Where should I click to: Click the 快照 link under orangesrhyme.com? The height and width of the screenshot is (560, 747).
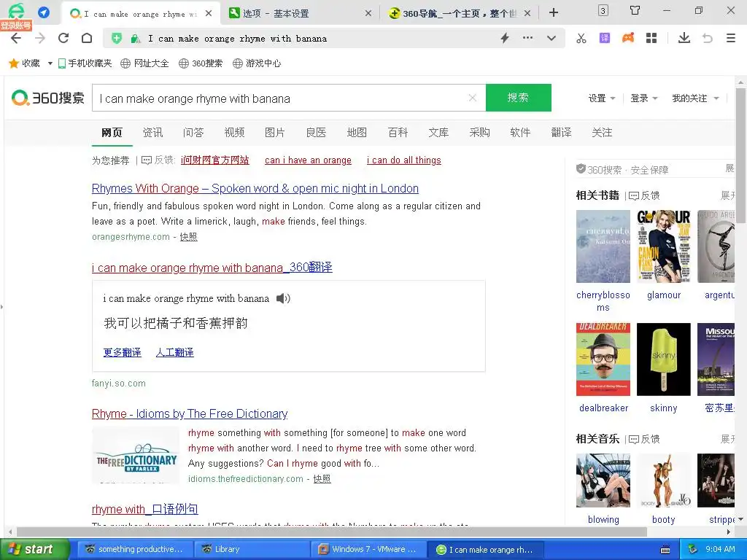pyautogui.click(x=188, y=237)
